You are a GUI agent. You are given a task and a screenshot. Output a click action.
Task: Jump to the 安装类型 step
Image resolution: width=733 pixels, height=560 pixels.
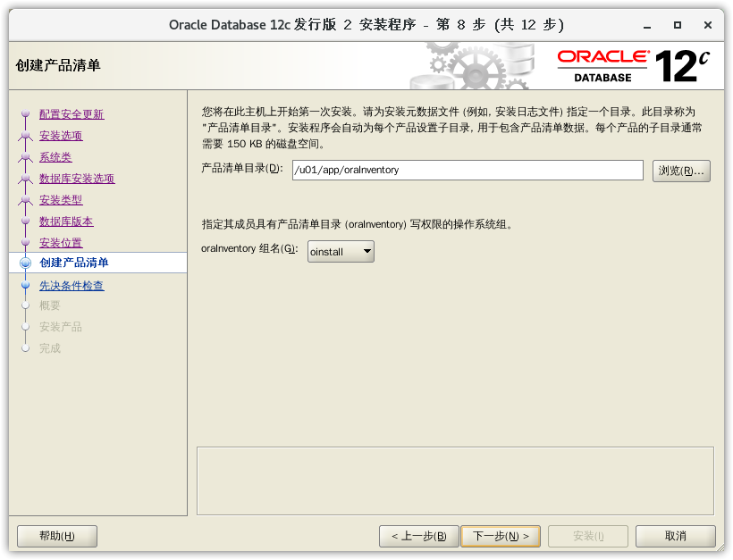[61, 200]
